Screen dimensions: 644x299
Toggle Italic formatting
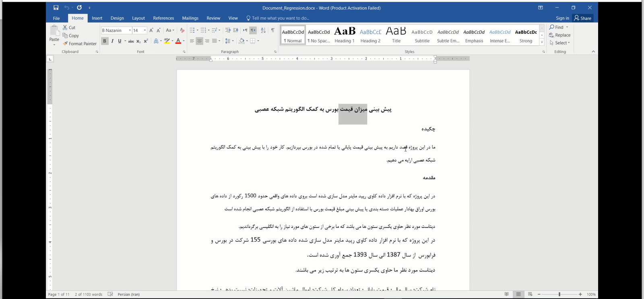pos(112,41)
